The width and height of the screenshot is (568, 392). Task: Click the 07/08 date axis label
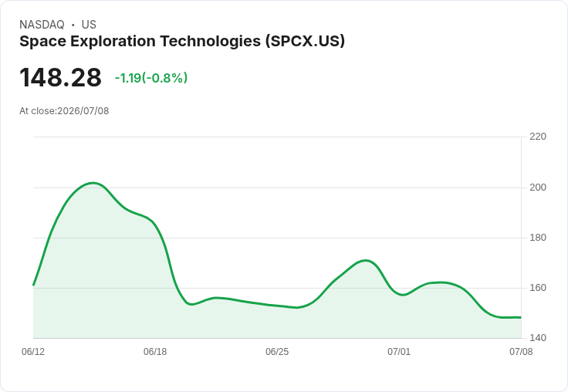(x=521, y=352)
